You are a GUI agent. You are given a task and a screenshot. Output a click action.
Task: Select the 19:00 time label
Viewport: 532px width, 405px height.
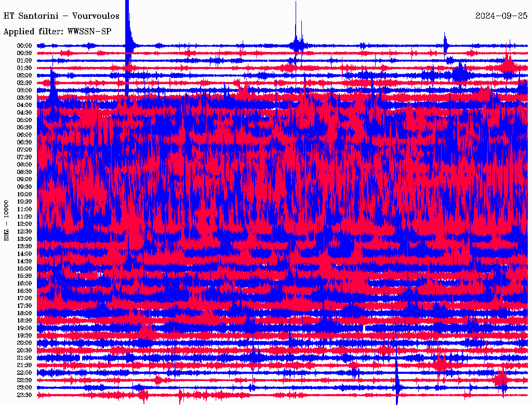(24, 328)
